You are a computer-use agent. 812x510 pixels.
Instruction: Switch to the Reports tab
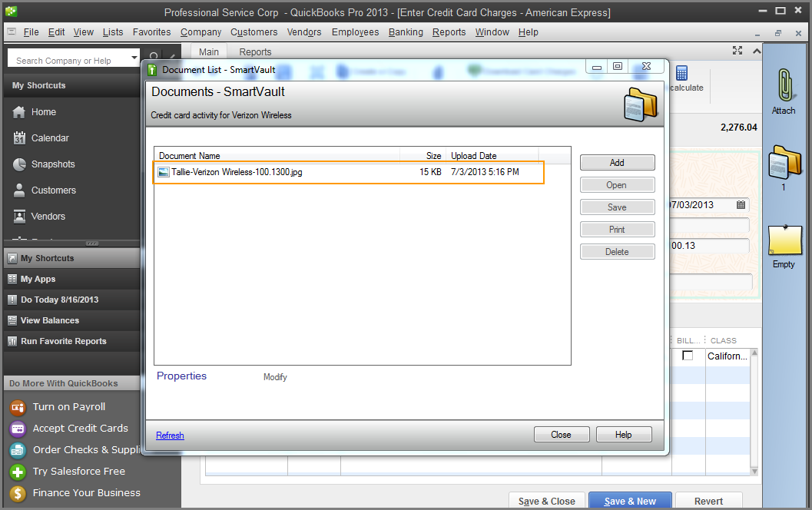pyautogui.click(x=255, y=51)
